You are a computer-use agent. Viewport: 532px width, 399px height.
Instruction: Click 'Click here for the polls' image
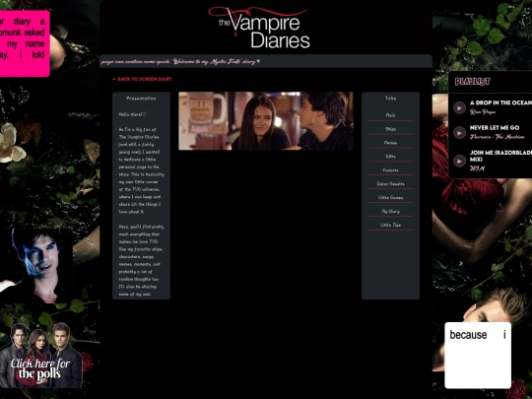tap(41, 355)
